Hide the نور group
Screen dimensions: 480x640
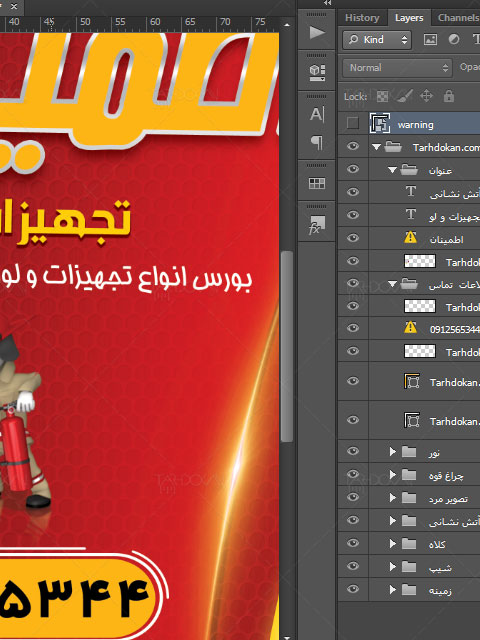pyautogui.click(x=353, y=451)
